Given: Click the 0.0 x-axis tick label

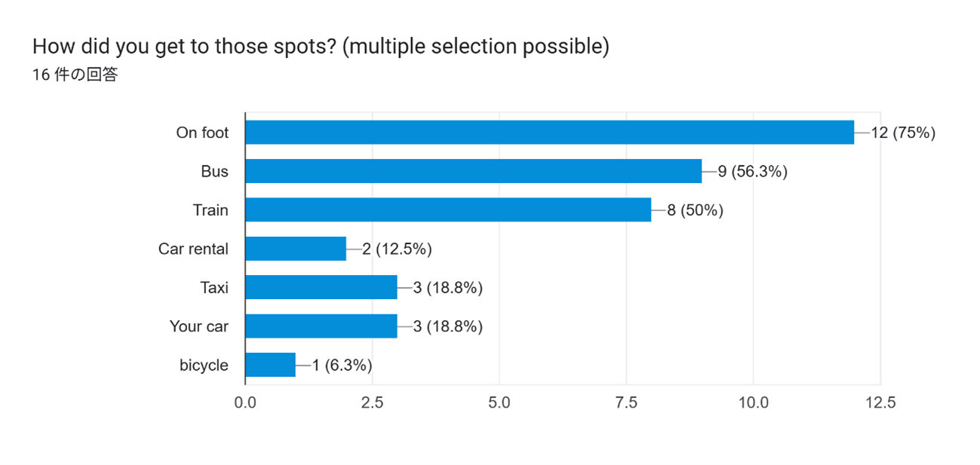Looking at the screenshot, I should (245, 403).
